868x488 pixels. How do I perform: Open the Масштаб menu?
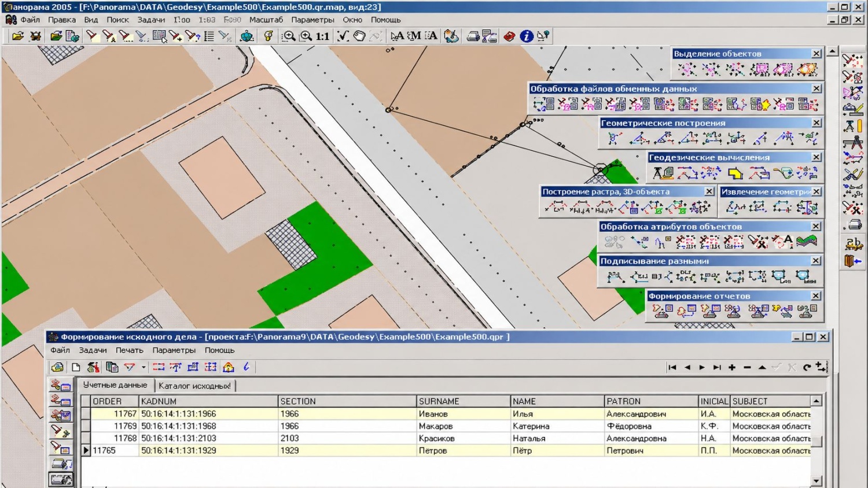(x=266, y=20)
